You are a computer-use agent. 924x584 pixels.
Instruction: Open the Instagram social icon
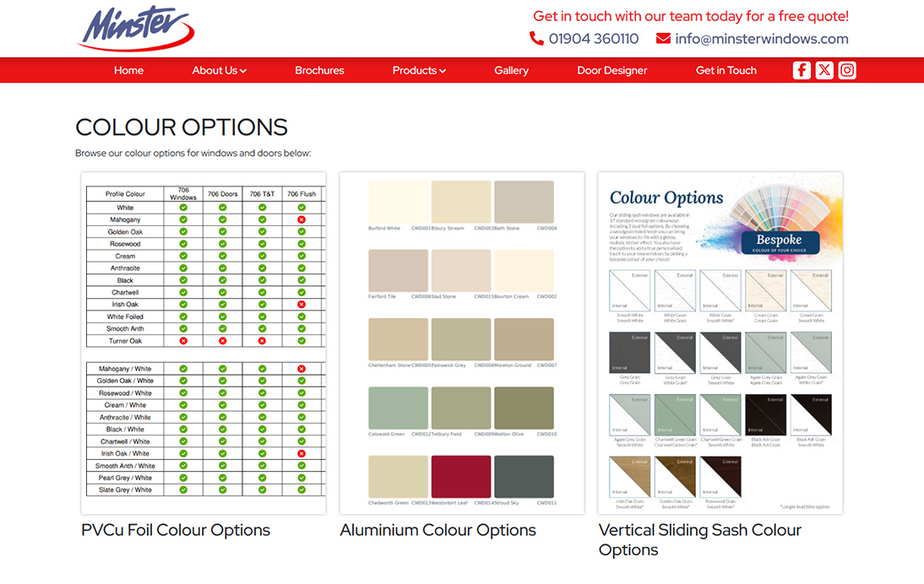tap(847, 70)
